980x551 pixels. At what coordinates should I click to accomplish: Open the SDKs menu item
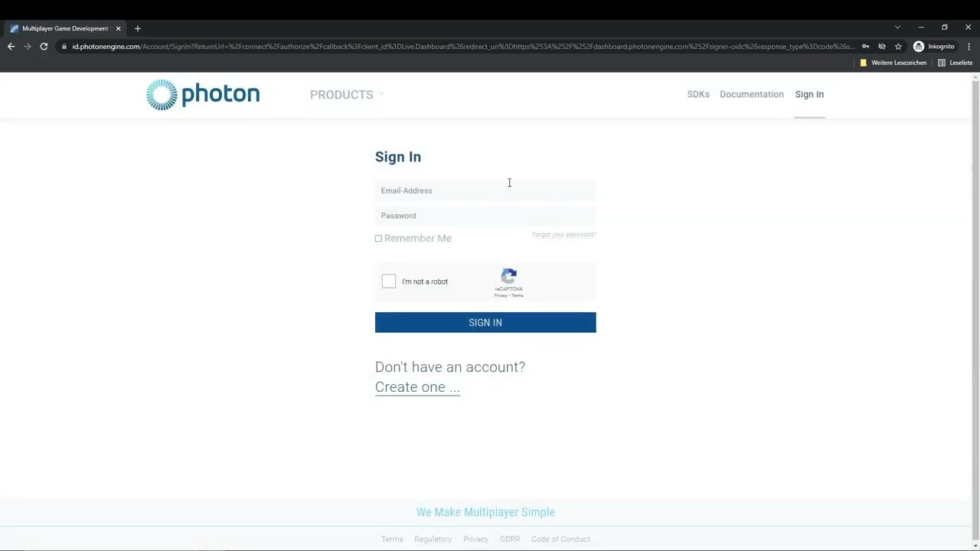pos(698,94)
